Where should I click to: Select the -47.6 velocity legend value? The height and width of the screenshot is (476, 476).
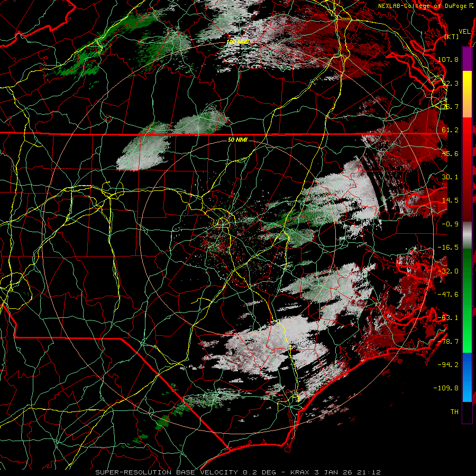click(448, 295)
